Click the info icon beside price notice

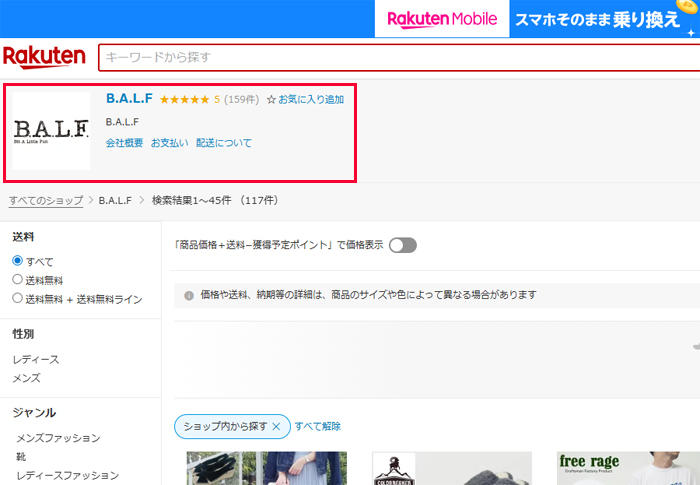pyautogui.click(x=189, y=296)
